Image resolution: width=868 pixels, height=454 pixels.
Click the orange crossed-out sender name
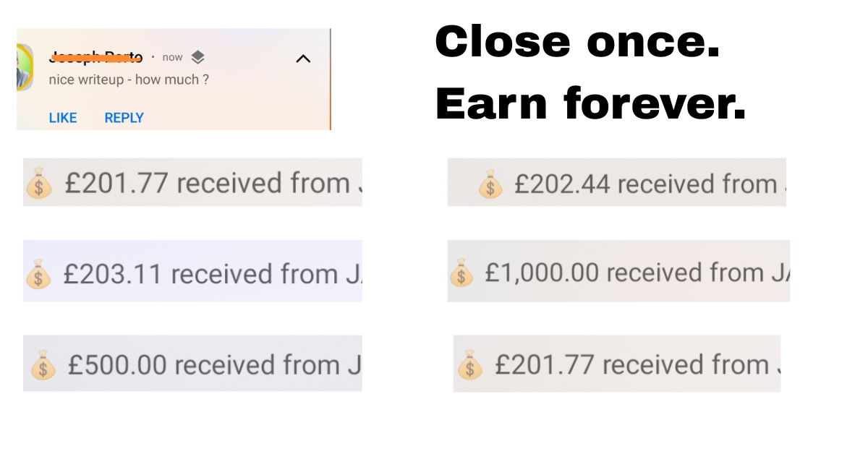pyautogui.click(x=95, y=56)
